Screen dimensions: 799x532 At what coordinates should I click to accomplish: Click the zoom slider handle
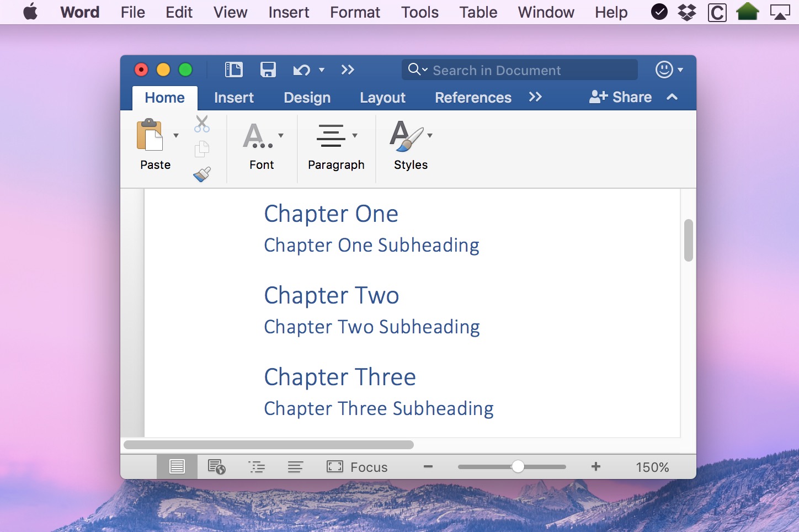[518, 467]
